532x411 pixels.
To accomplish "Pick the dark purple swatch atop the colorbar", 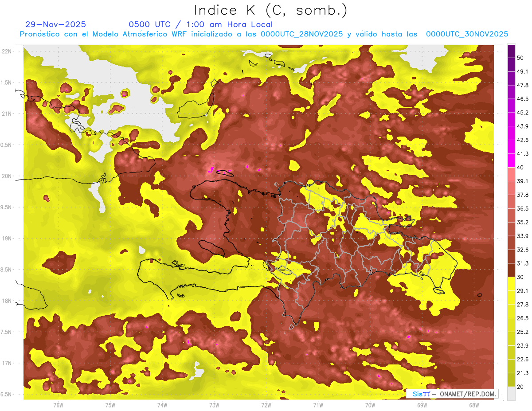I will point(511,51).
